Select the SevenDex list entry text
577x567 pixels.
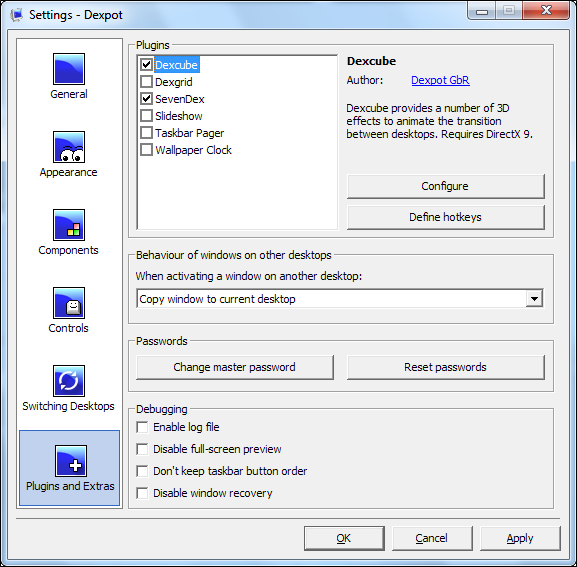(180, 99)
